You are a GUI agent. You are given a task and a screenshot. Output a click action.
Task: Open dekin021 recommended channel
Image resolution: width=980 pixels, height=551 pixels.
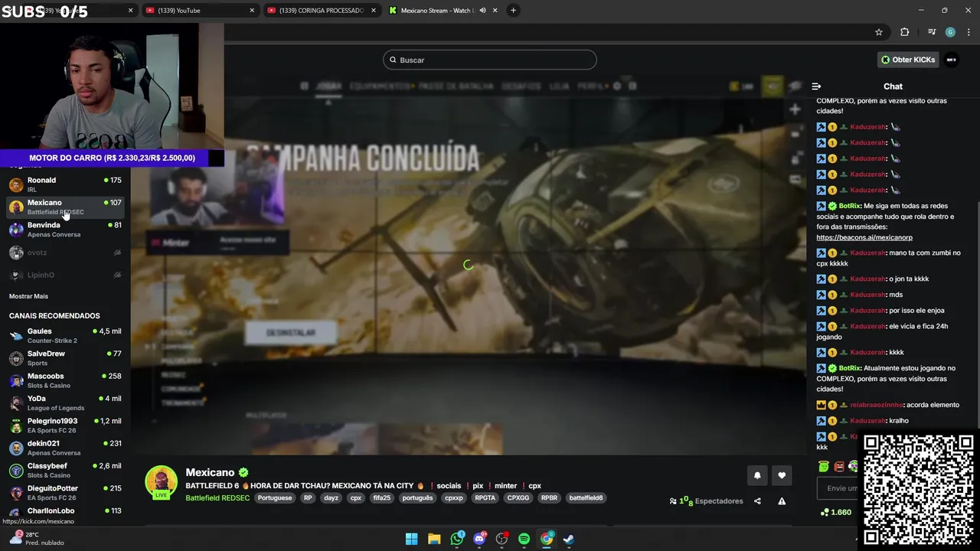pyautogui.click(x=65, y=448)
